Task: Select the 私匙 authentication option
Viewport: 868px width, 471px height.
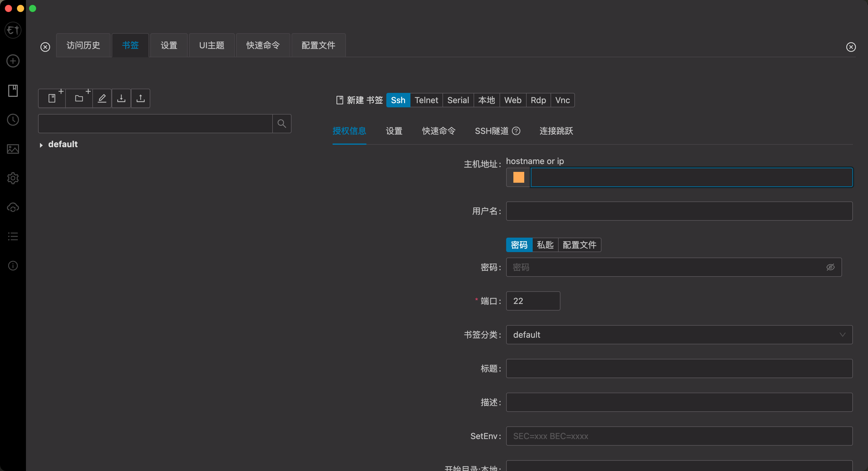Action: coord(545,245)
